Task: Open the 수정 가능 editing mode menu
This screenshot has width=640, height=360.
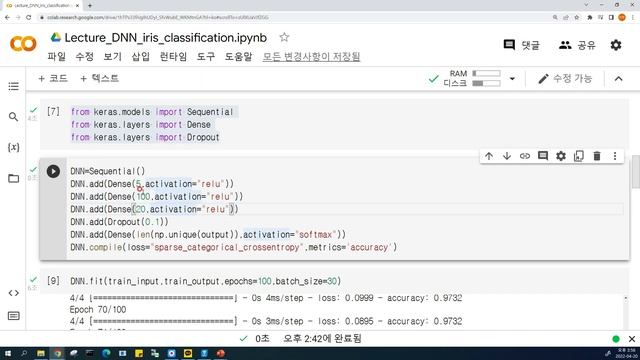Action: [x=565, y=78]
